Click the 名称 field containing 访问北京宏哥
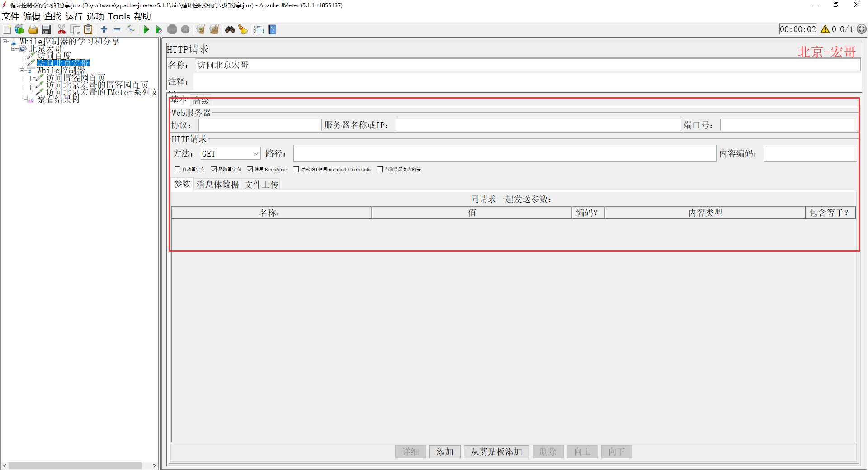Viewport: 868px width, 470px height. click(x=528, y=65)
